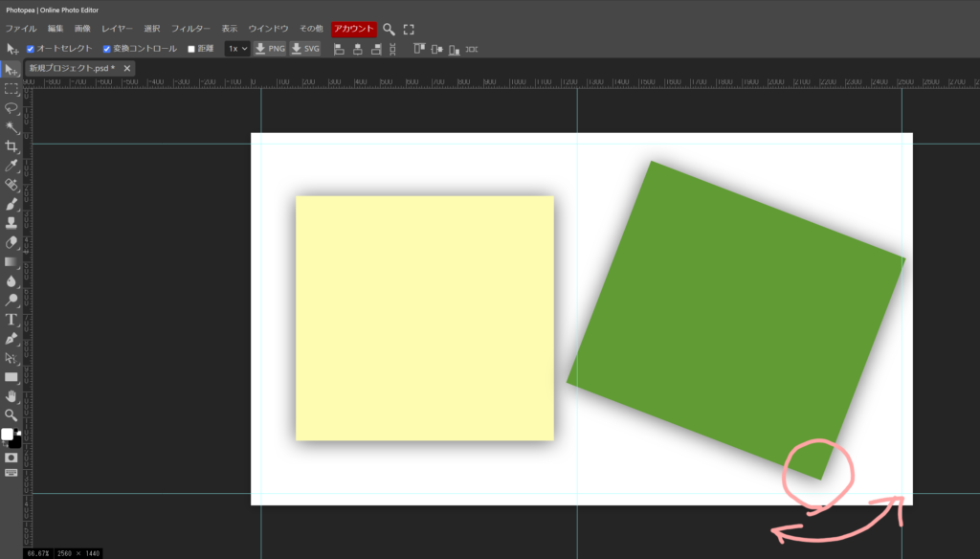Toggle fullscreen mode icon
The height and width of the screenshot is (559, 980).
409,30
